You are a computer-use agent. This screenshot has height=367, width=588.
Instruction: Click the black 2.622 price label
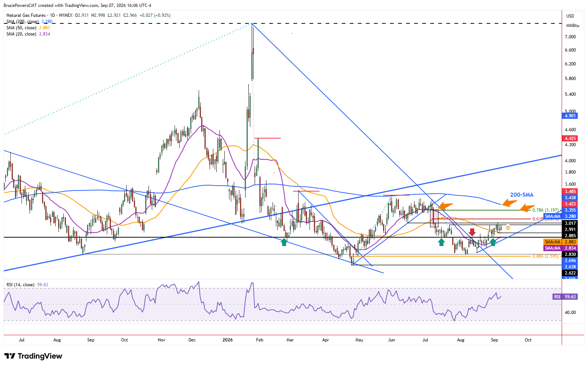tap(570, 273)
